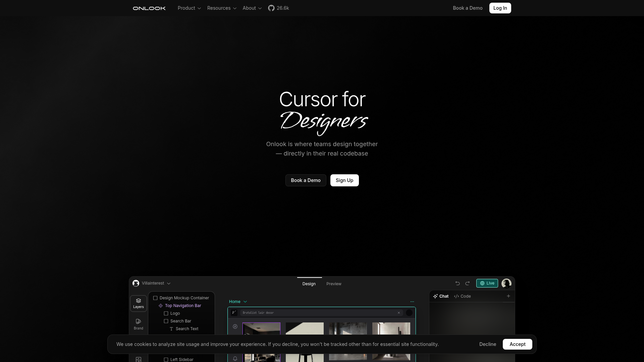The image size is (644, 362).
Task: Open the Villainterest project dropdown
Action: click(x=156, y=283)
